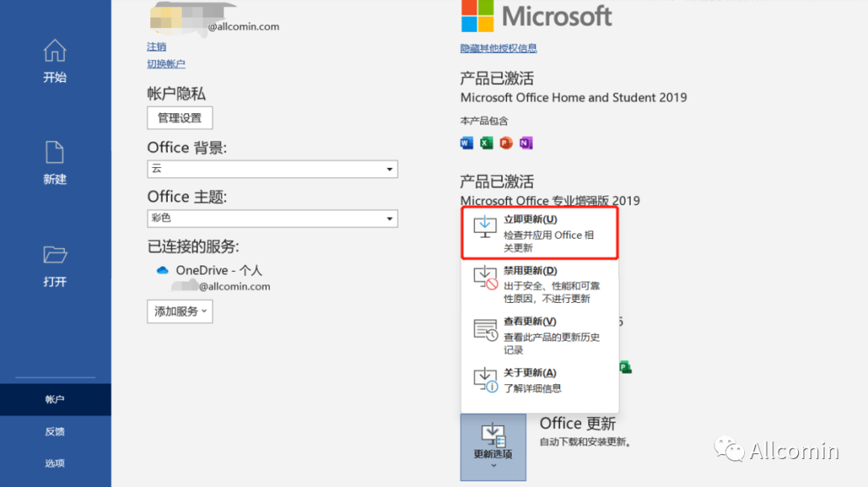Click the 管理设置 button
The height and width of the screenshot is (487, 868).
pos(179,117)
